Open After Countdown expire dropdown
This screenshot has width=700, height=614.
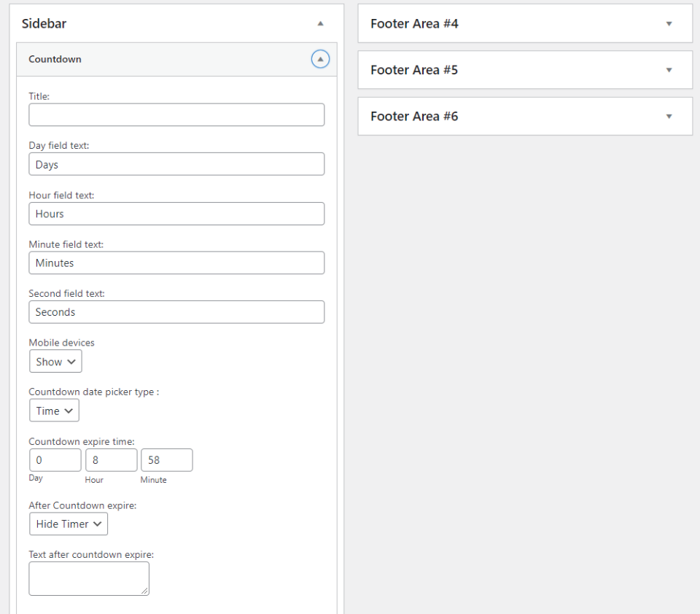(x=69, y=524)
